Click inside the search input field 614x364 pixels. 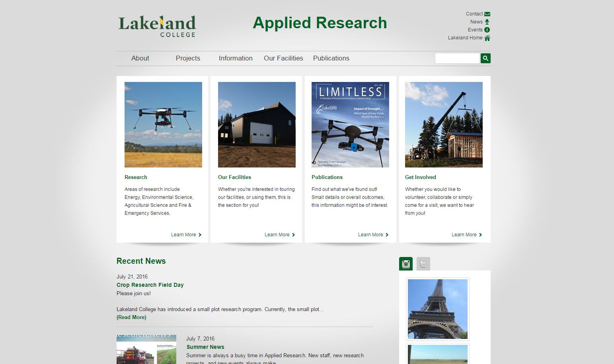click(x=457, y=58)
